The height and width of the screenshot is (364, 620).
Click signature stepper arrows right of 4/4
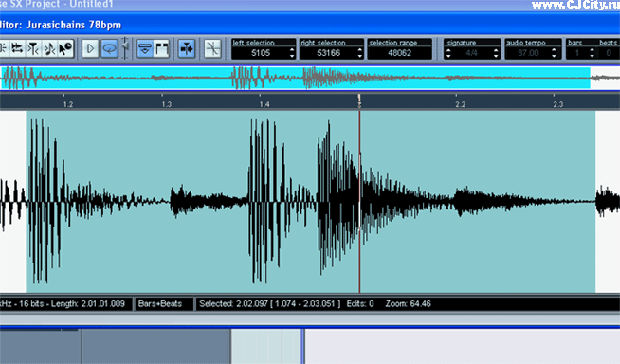(x=496, y=53)
